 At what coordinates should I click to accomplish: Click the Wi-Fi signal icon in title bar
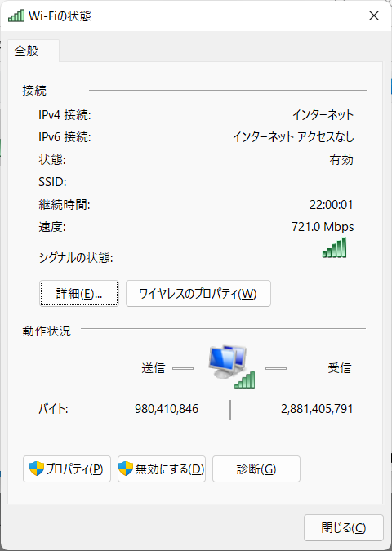pos(16,16)
